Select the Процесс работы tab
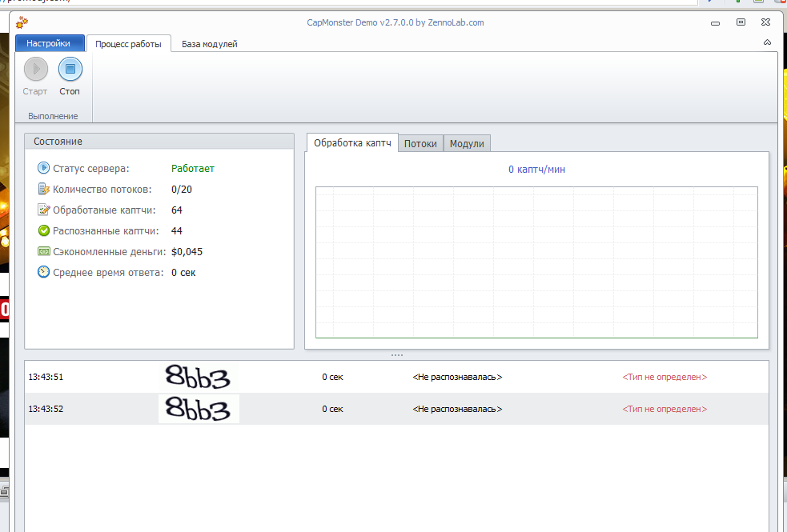This screenshot has width=787, height=532. coord(128,44)
